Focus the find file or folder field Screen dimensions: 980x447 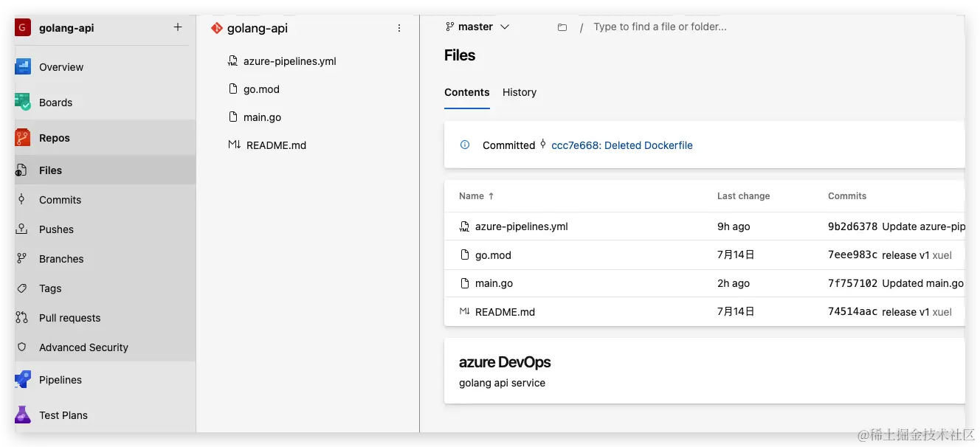(660, 27)
